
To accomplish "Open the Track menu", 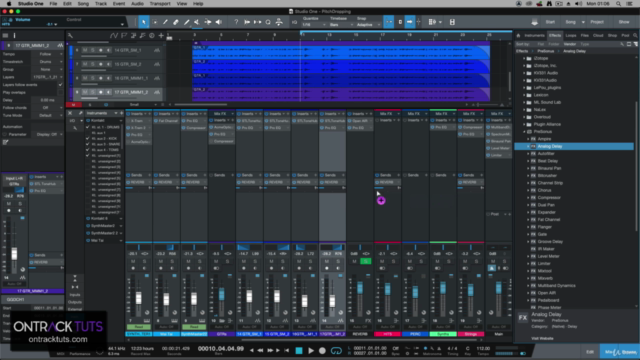I will pyautogui.click(x=101, y=4).
